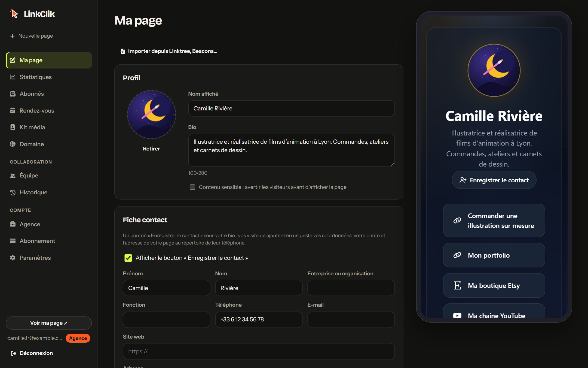Uncheck Afficher le bouton Enregistrer le contact

point(128,258)
